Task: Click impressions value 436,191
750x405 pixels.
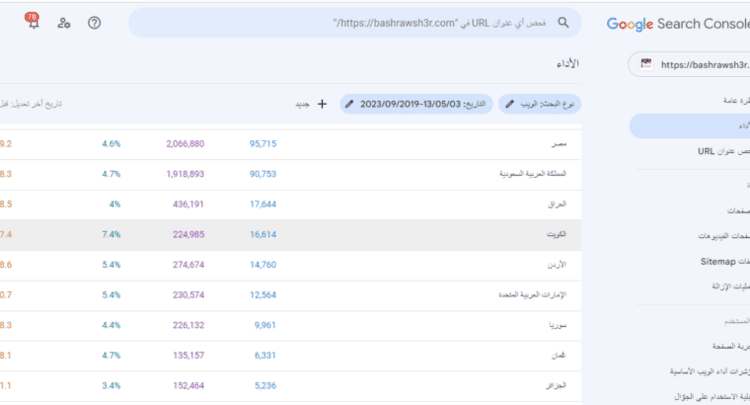Action: click(x=188, y=204)
